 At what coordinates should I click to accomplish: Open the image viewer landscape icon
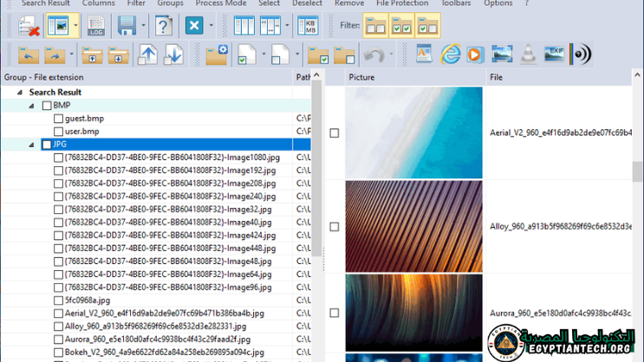point(502,54)
